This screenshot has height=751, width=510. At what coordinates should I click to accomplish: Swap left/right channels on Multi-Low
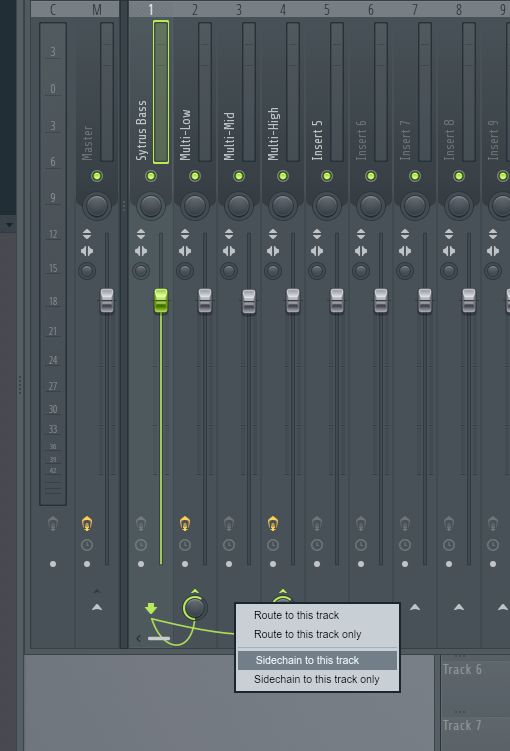(x=185, y=251)
